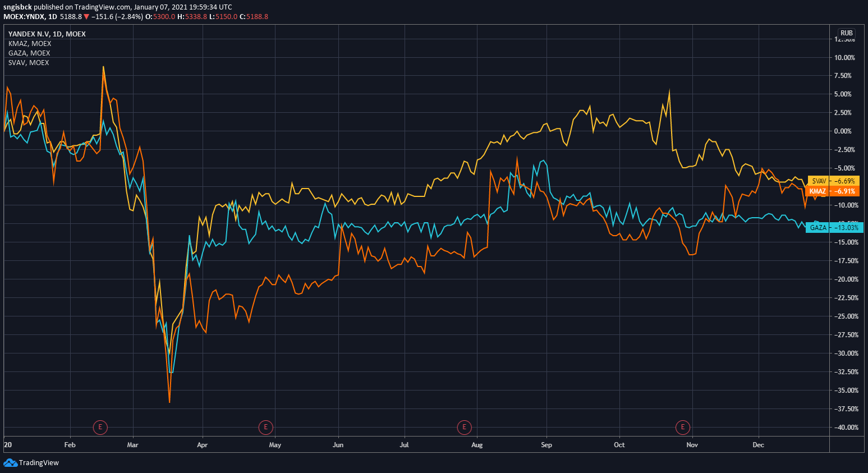Click the TradingView cloud logo icon
Viewport: 868px width, 473px height.
tap(10, 462)
